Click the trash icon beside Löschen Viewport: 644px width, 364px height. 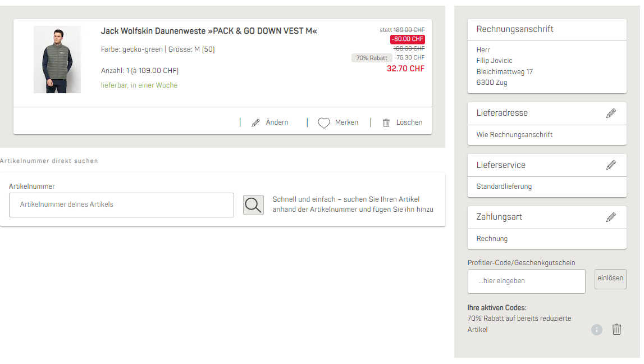[x=386, y=123]
